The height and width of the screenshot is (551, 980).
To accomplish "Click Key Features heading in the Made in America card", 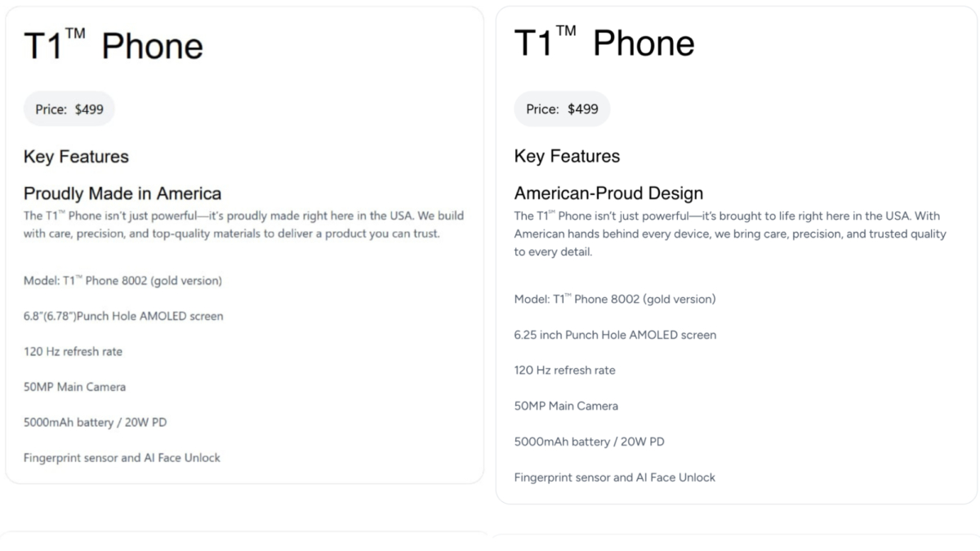I will [76, 157].
